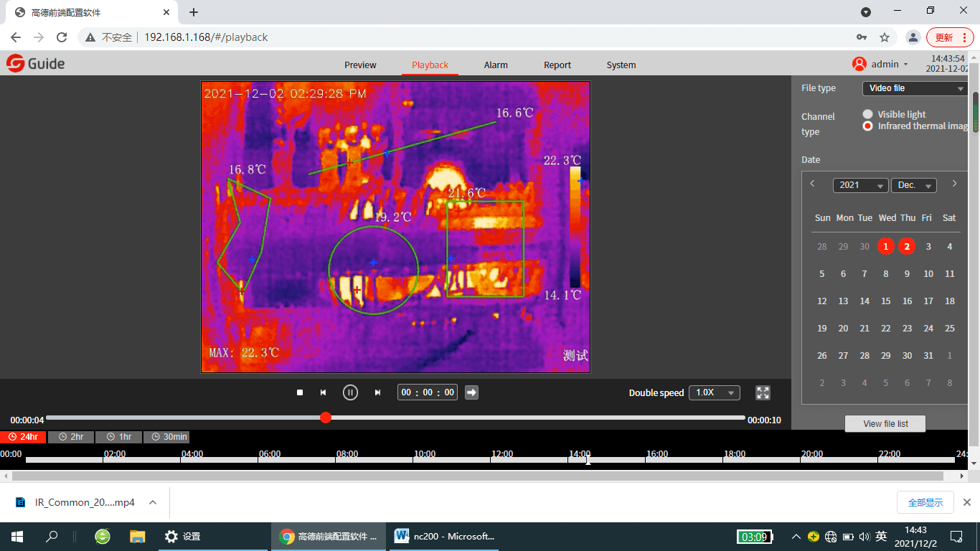980x551 pixels.
Task: Go to the previous calendar month
Action: (812, 184)
